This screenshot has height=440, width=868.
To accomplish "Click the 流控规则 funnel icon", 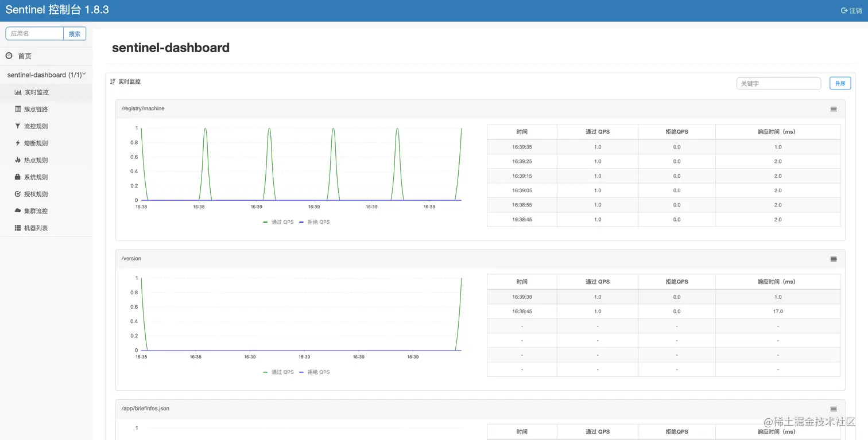I will pyautogui.click(x=18, y=126).
